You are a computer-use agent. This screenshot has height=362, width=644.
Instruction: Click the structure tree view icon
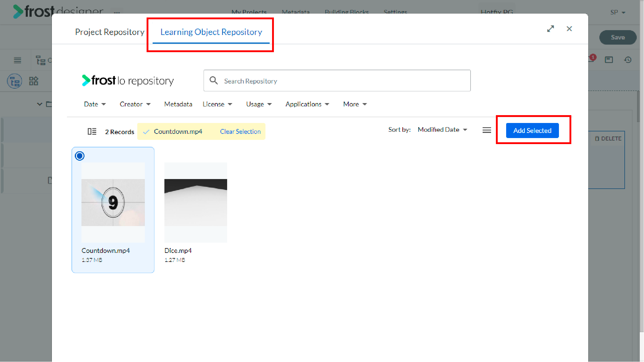14,81
